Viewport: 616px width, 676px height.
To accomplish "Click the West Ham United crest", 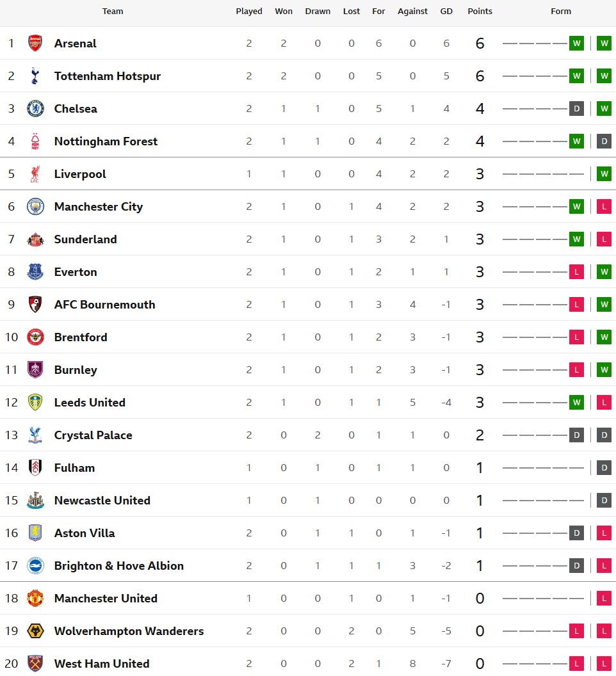I will (35, 663).
